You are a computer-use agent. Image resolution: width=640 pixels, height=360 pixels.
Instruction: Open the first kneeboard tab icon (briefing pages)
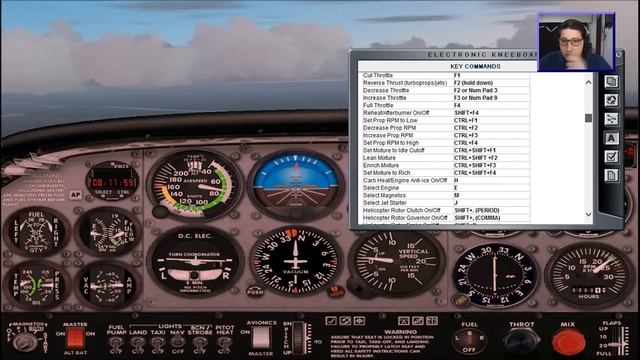[x=611, y=82]
